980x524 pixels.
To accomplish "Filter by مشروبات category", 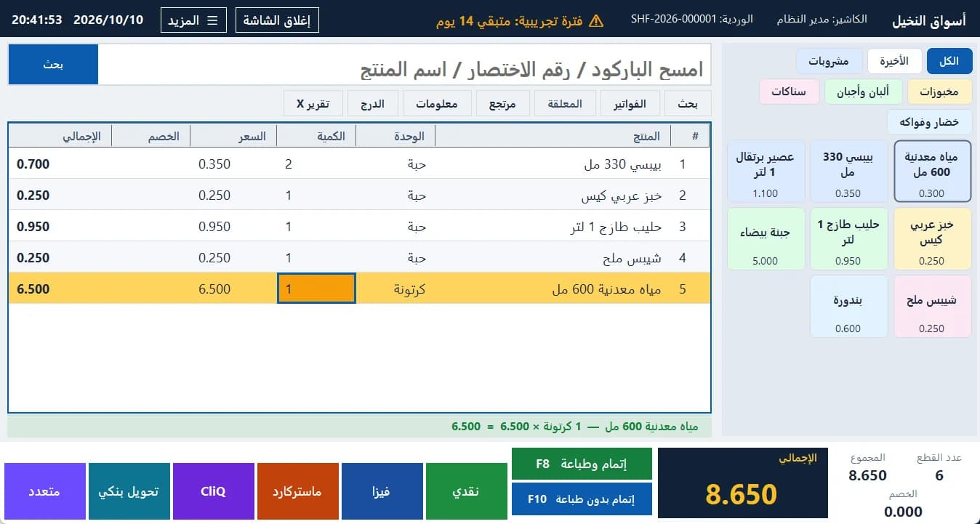I will (x=829, y=62).
